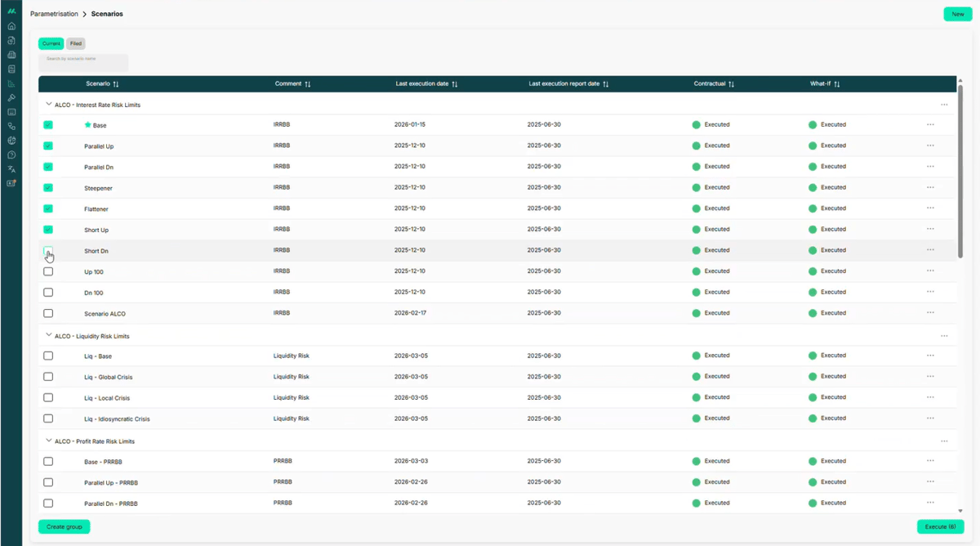Open the Home icon in the sidebar

coord(11,26)
